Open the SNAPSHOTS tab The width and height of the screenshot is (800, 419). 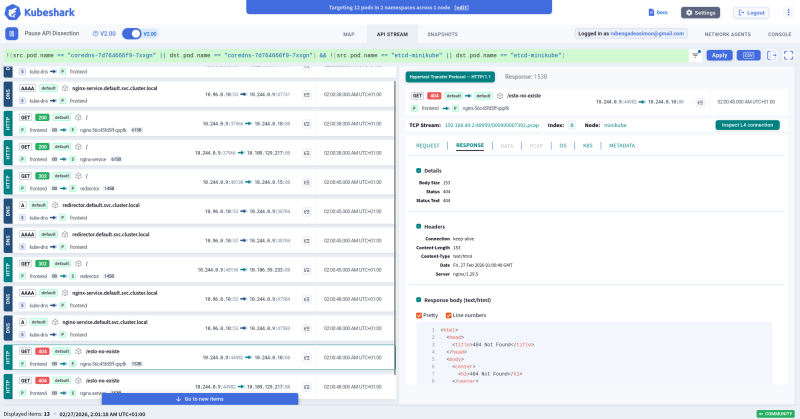pos(441,34)
